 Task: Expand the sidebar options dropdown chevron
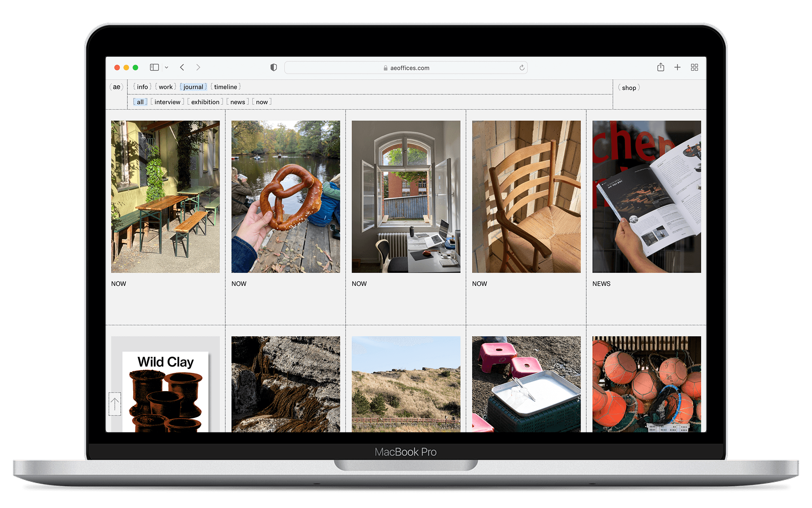[166, 67]
